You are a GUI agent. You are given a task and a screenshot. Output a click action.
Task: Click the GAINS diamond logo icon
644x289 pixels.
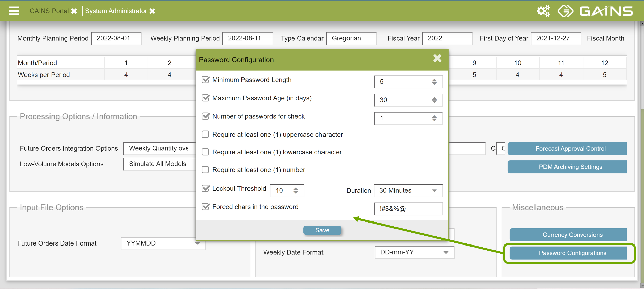(x=565, y=11)
